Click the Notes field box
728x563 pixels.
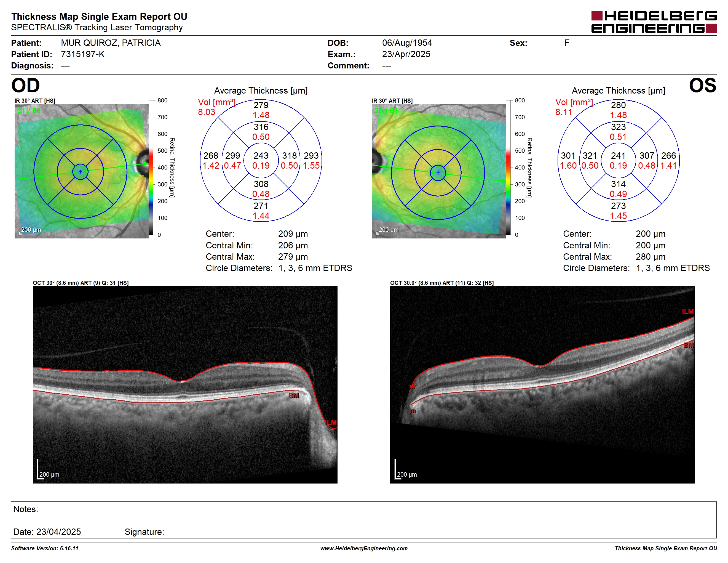click(x=364, y=520)
